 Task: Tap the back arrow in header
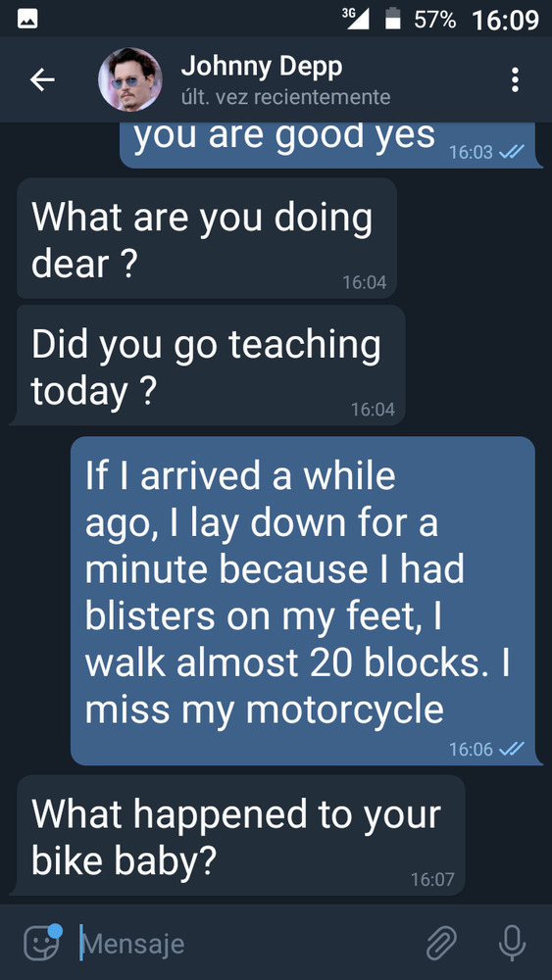pos(42,80)
